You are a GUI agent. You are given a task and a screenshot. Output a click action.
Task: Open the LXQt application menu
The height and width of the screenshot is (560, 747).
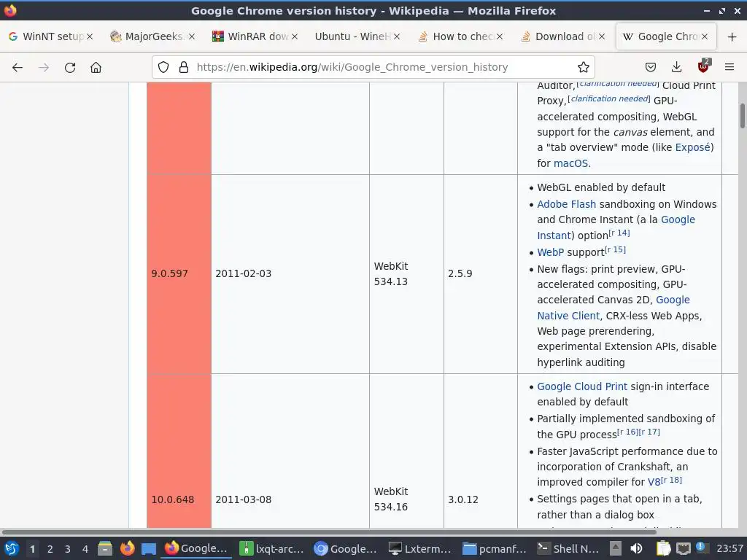tap(12, 548)
